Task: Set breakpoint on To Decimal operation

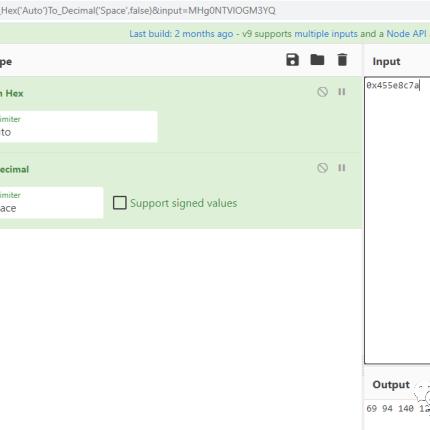Action: [342, 168]
